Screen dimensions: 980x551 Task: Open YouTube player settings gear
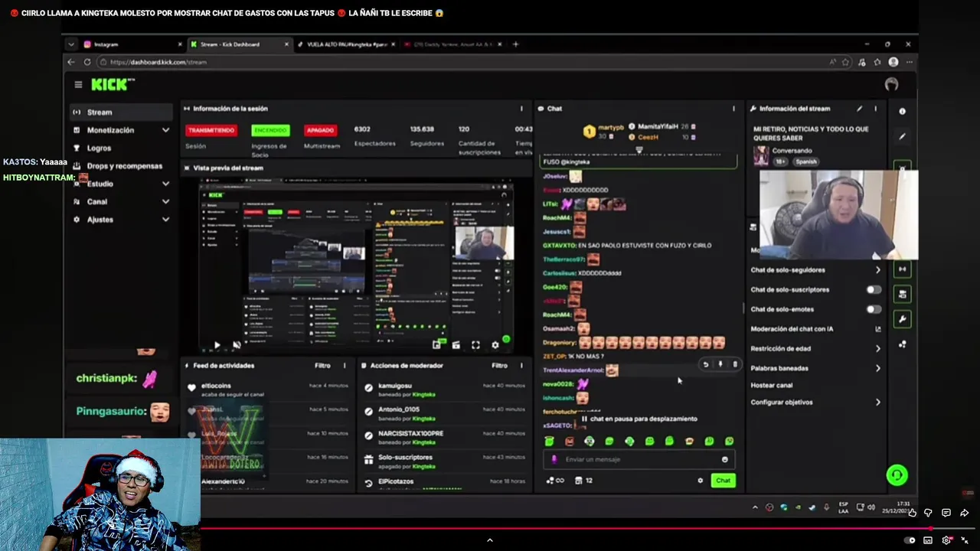pos(946,540)
